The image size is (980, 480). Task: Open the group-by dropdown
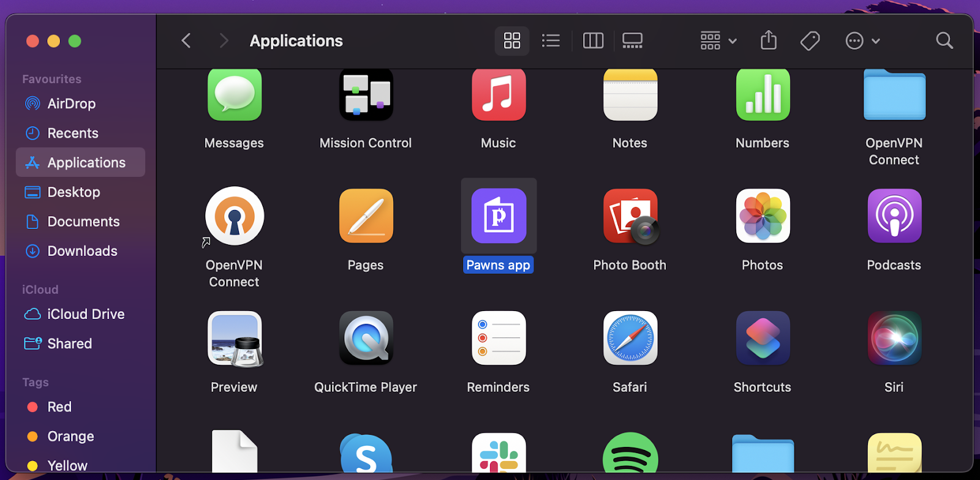tap(718, 41)
